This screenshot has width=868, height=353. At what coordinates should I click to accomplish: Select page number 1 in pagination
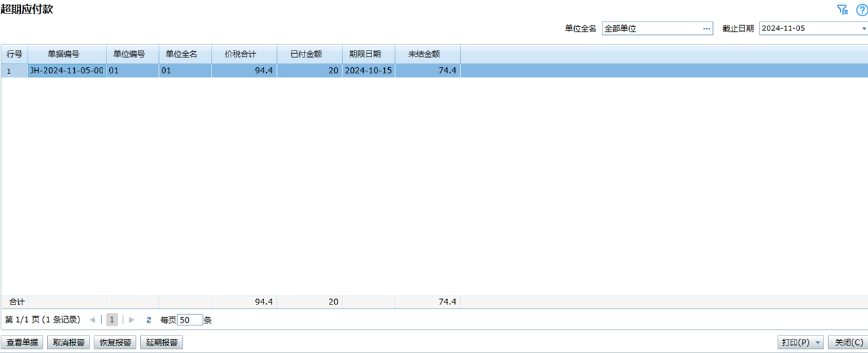point(112,320)
